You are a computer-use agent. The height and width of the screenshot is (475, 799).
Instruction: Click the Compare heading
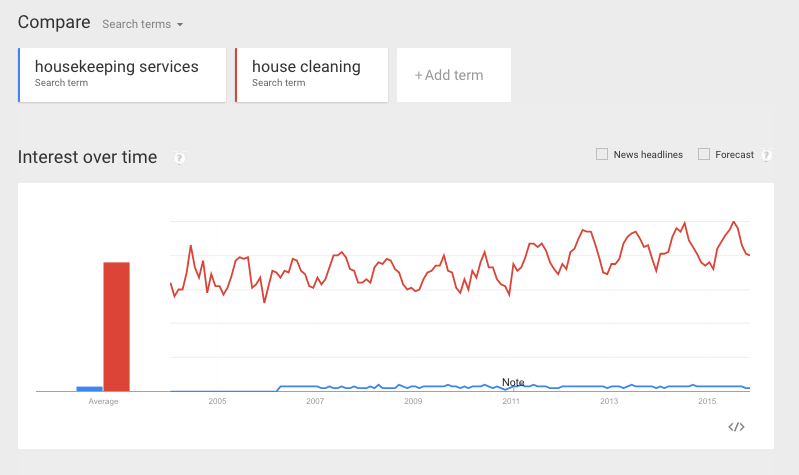[x=54, y=22]
